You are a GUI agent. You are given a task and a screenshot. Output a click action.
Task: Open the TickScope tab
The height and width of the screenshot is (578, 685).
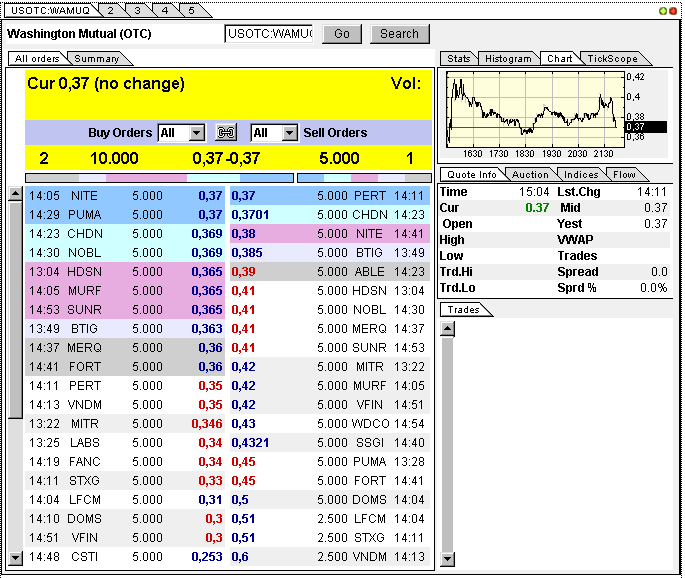point(612,59)
